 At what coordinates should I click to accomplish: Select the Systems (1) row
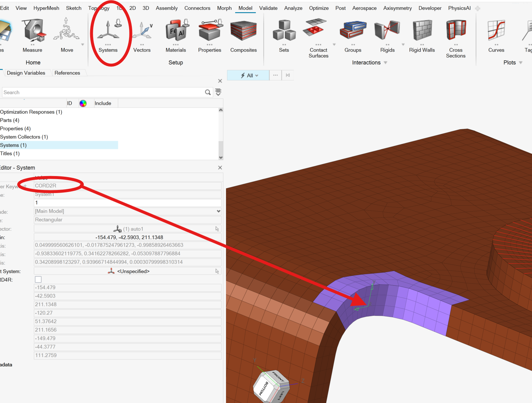point(59,145)
